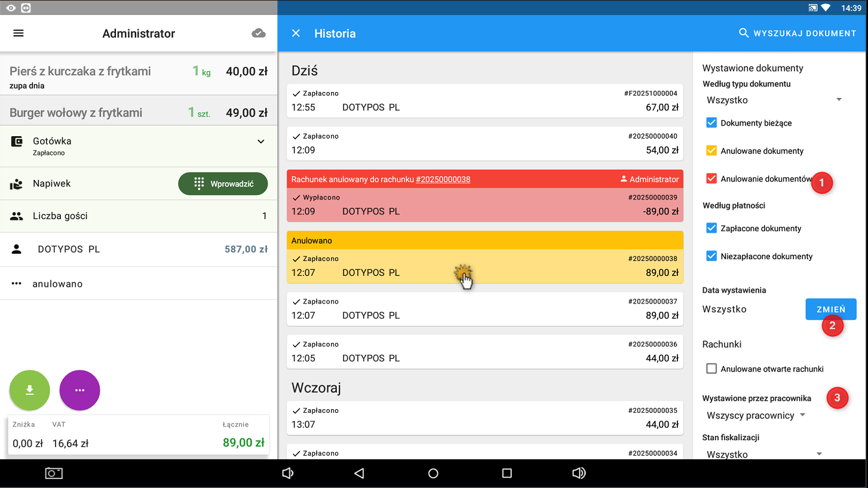This screenshot has height=488, width=868.
Task: Click the green download round button
Action: tap(29, 390)
